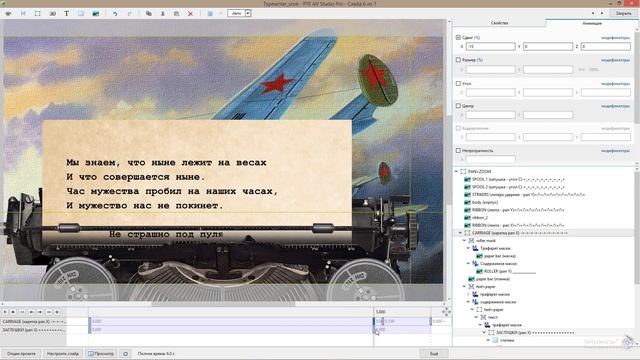The image size is (640, 360).
Task: Click the first toolbar icon at far left
Action: click(x=9, y=13)
